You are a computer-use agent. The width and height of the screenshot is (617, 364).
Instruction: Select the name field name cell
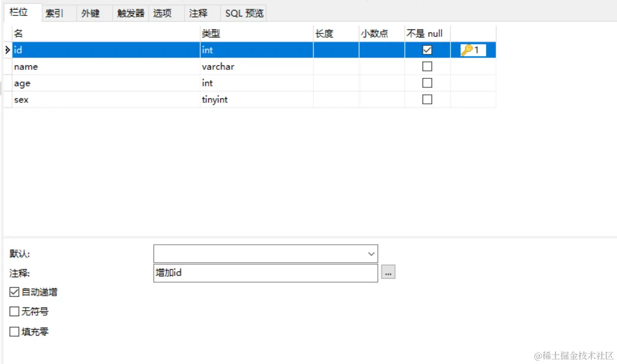click(x=106, y=66)
